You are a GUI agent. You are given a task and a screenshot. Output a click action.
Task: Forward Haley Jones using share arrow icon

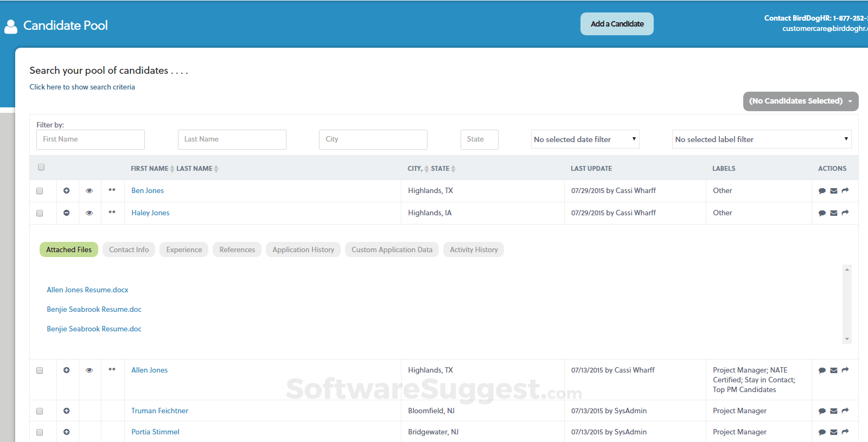pos(845,213)
